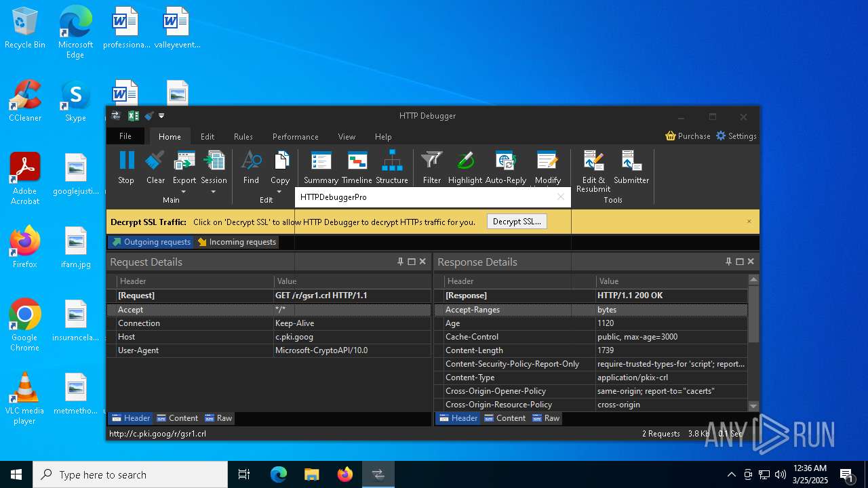This screenshot has height=488, width=868.
Task: Select Response Details Header tab
Action: pos(458,418)
